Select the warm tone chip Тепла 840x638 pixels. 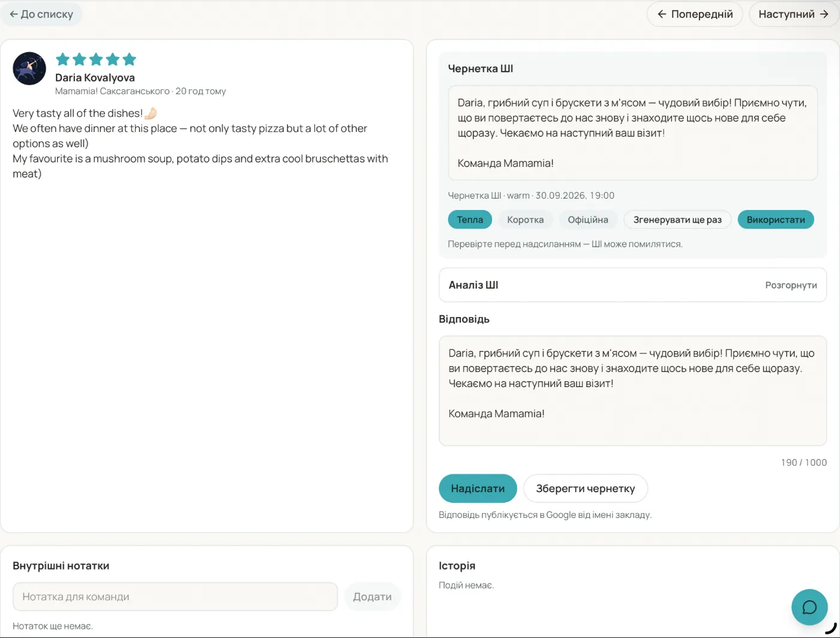point(470,220)
